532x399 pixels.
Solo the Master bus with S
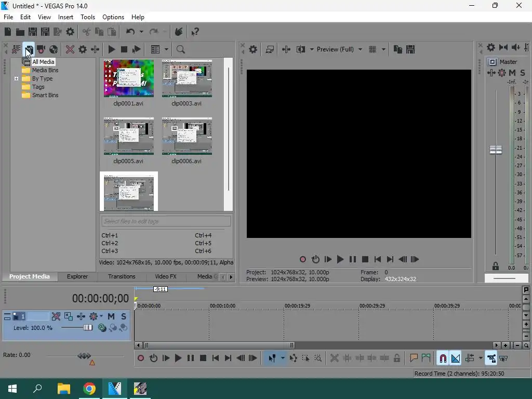pos(523,73)
